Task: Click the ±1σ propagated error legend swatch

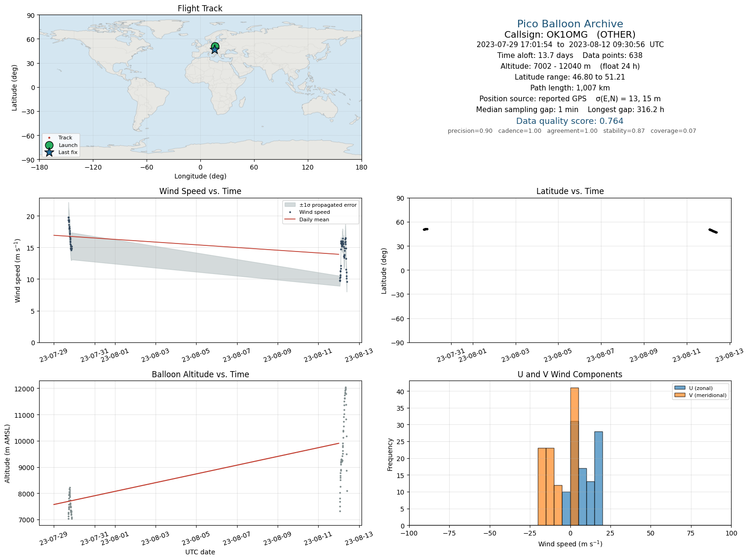Action: point(290,205)
